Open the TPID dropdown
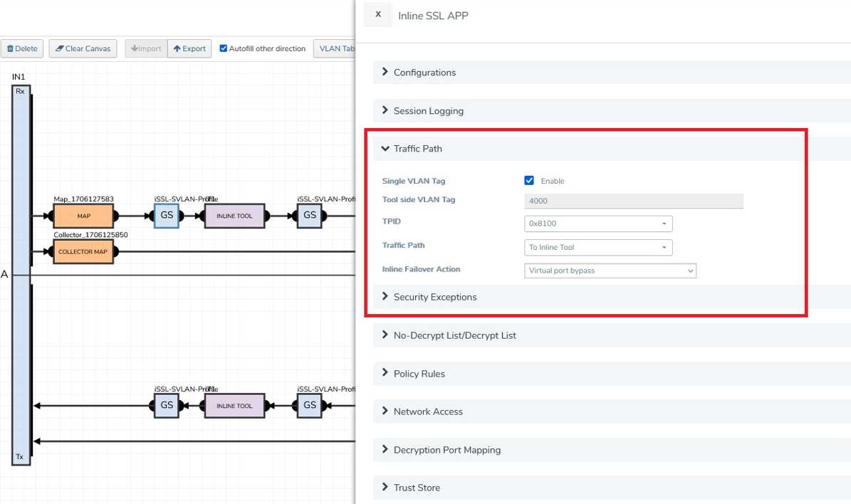 pos(598,224)
